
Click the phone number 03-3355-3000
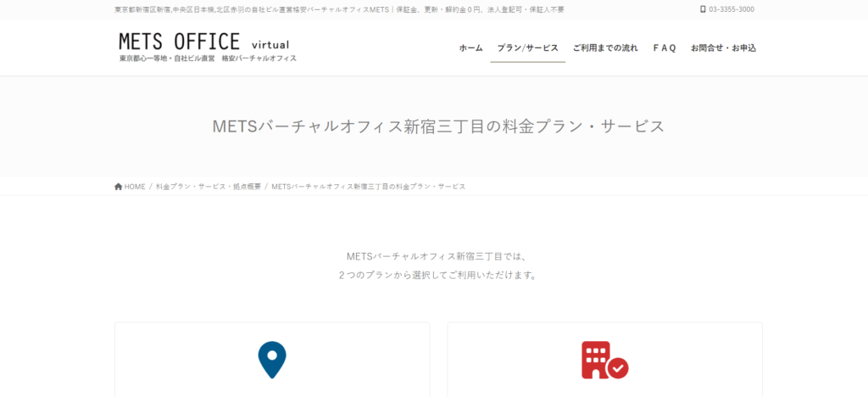(x=731, y=9)
